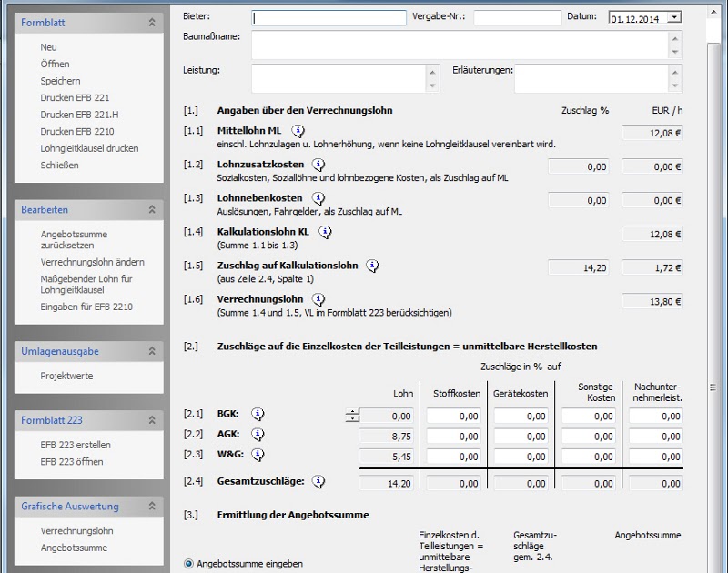728x573 pixels.
Task: Click Schließen in Formblatt panel
Action: (x=59, y=166)
